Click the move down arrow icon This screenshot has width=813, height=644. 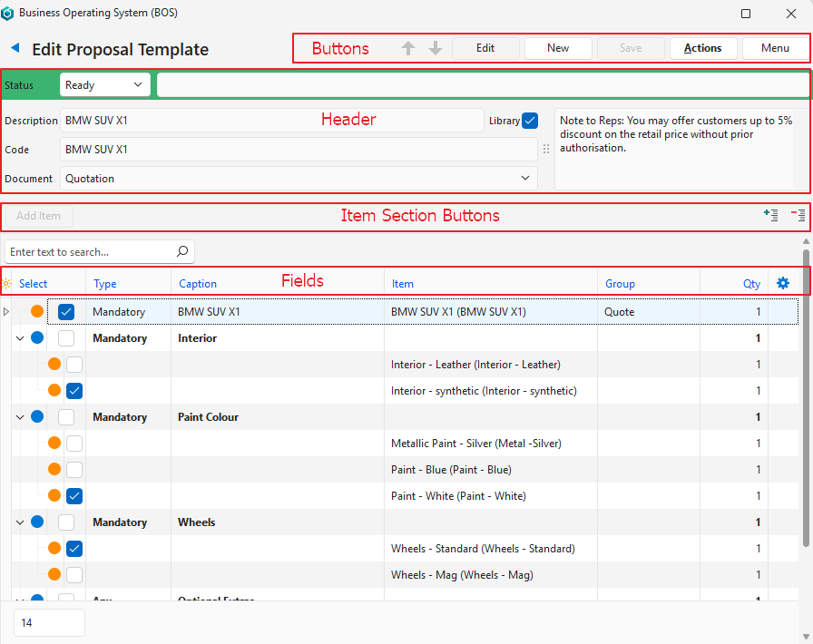point(436,48)
